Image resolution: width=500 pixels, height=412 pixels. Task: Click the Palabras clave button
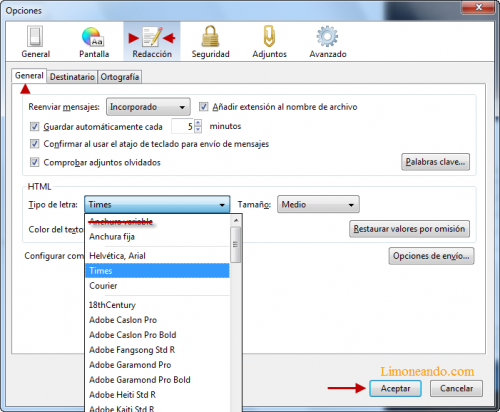point(435,162)
